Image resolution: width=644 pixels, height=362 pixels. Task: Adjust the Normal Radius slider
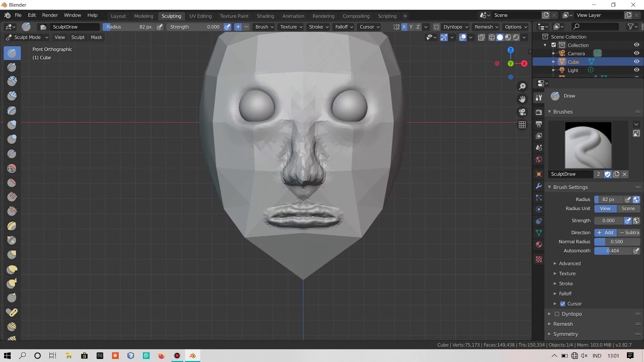tap(617, 242)
